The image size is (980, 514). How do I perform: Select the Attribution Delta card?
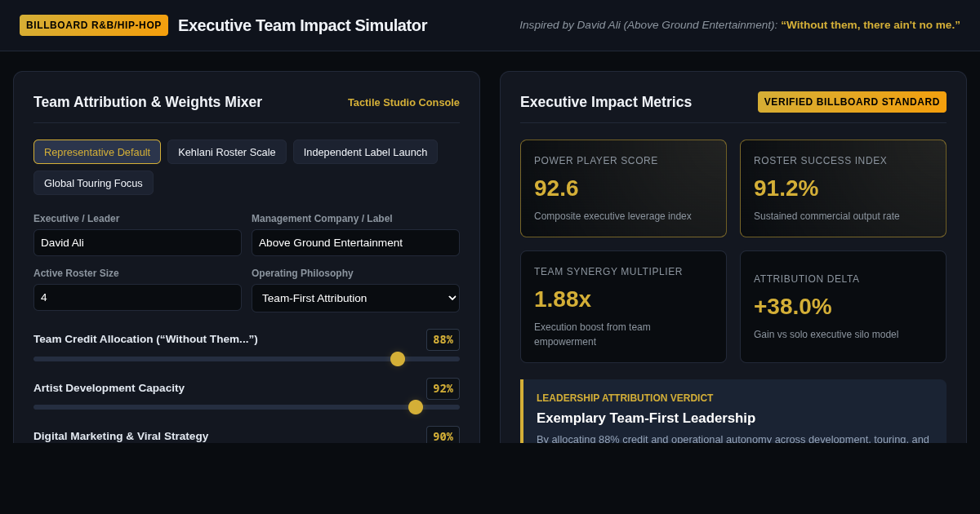click(x=843, y=307)
